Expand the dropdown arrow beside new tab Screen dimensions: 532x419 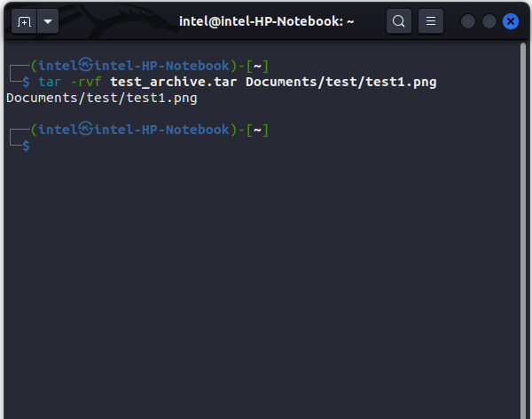[47, 21]
